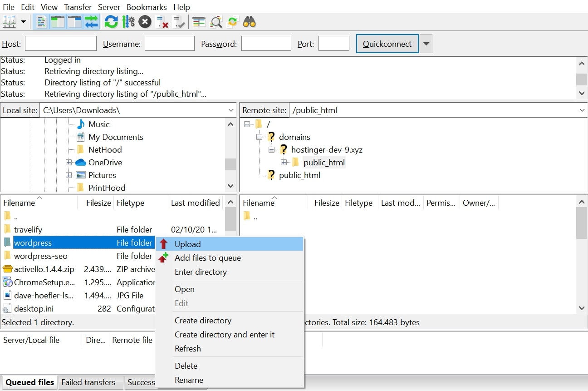Screen dimensions: 588x391
Task: Choose Upload from the context menu
Action: (x=229, y=244)
